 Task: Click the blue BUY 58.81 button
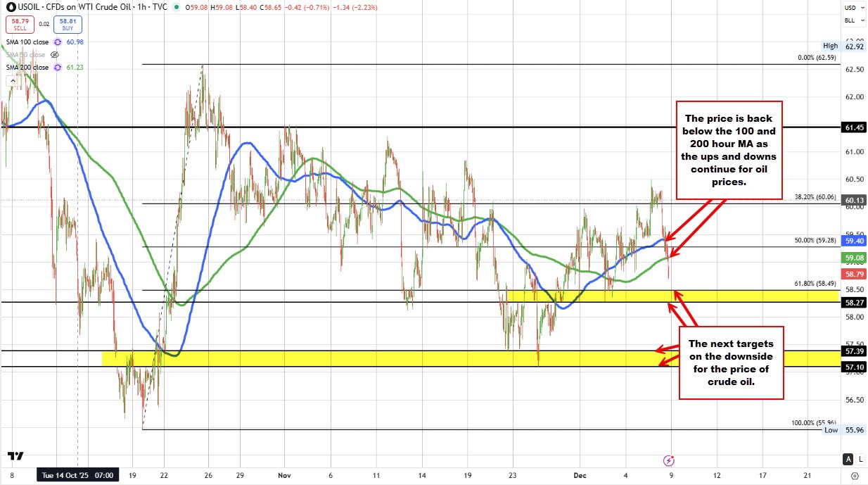[x=68, y=24]
